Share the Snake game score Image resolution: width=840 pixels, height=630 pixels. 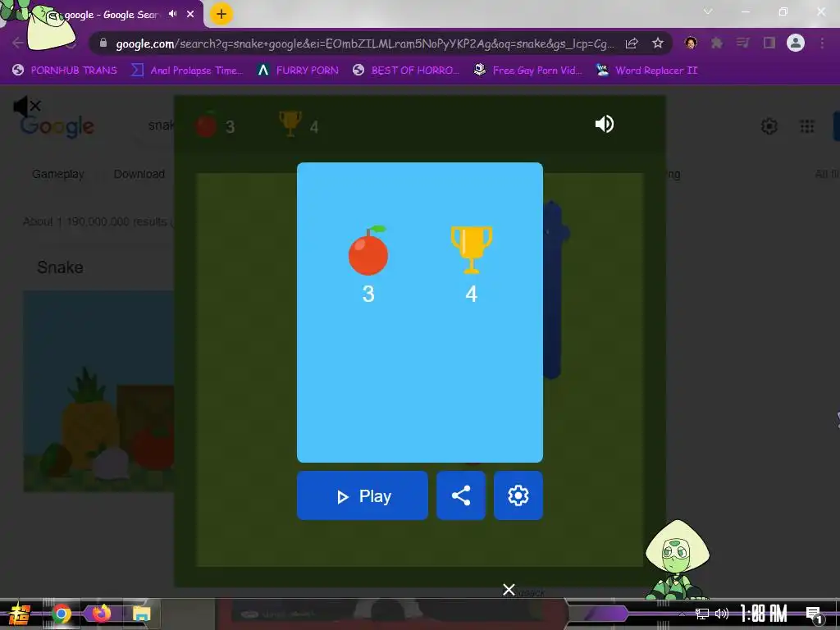pyautogui.click(x=461, y=495)
